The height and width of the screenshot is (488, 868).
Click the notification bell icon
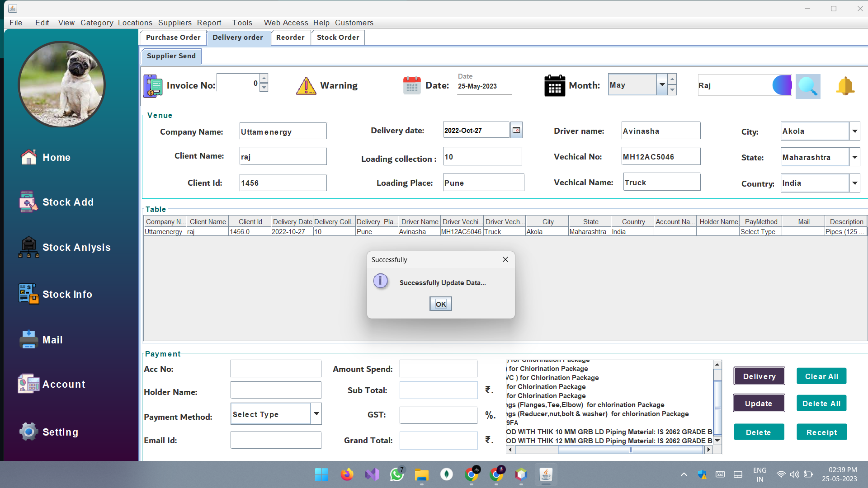[x=845, y=86]
